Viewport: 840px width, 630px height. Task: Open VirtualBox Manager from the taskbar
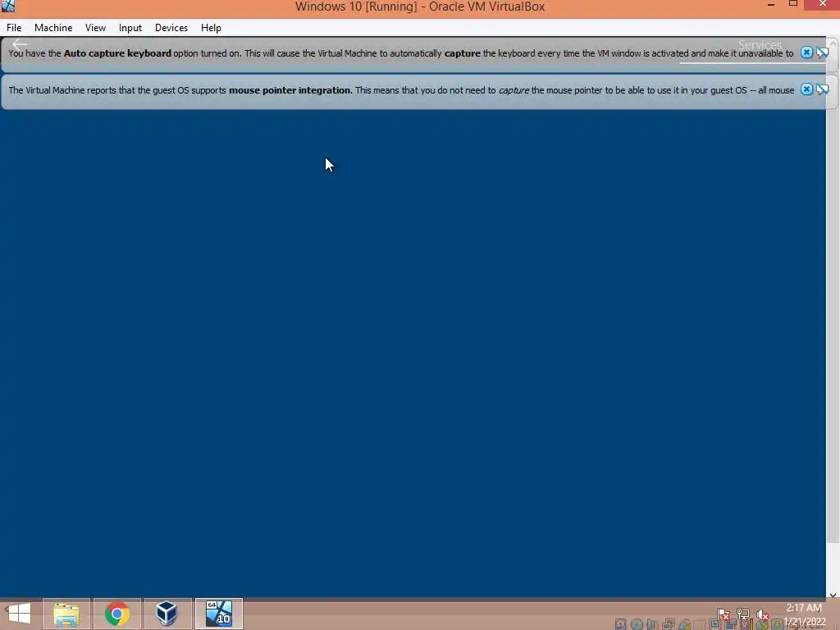(x=167, y=614)
